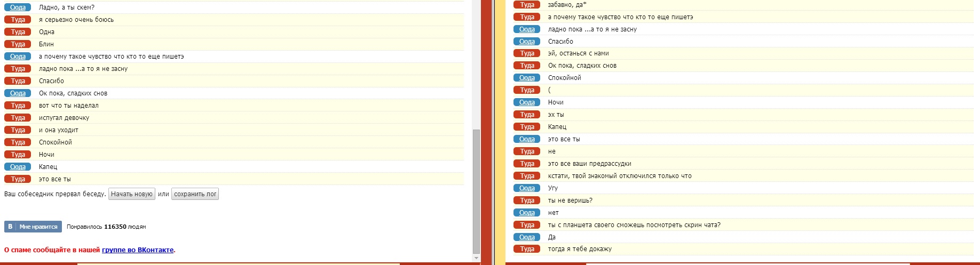980x265 pixels.
Task: Click 'Ваш собеседник прервал беседу.' status text
Action: [x=55, y=194]
